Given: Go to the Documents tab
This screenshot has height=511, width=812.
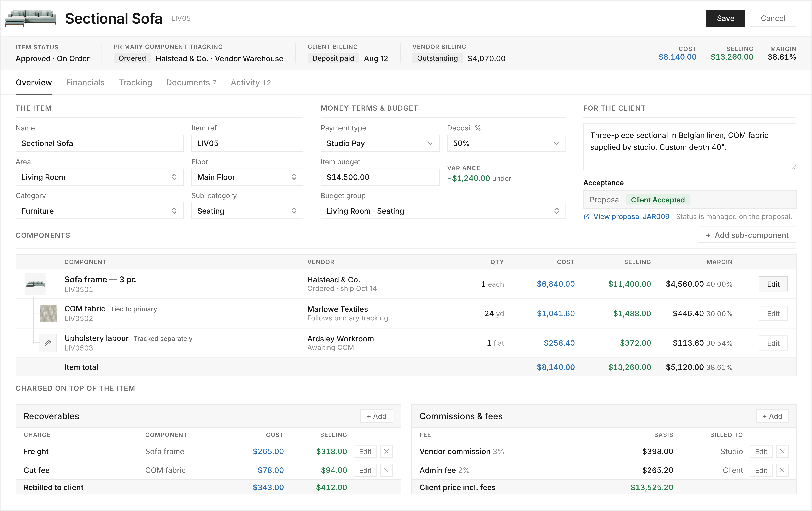Looking at the screenshot, I should click(191, 83).
